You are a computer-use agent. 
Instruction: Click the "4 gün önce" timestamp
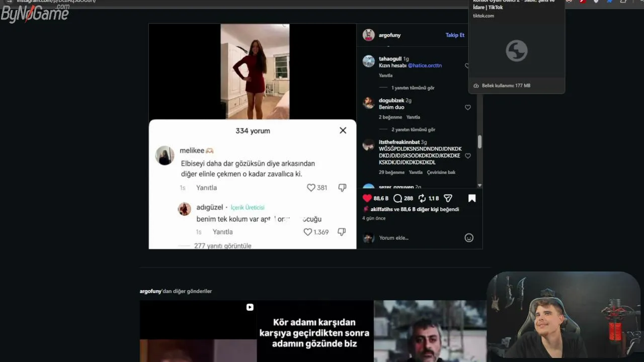pyautogui.click(x=374, y=218)
